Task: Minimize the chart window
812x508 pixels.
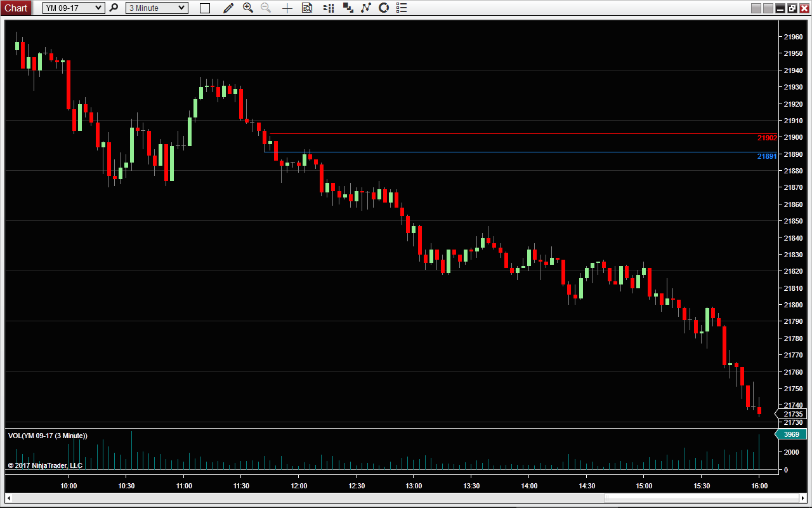Action: tap(781, 8)
